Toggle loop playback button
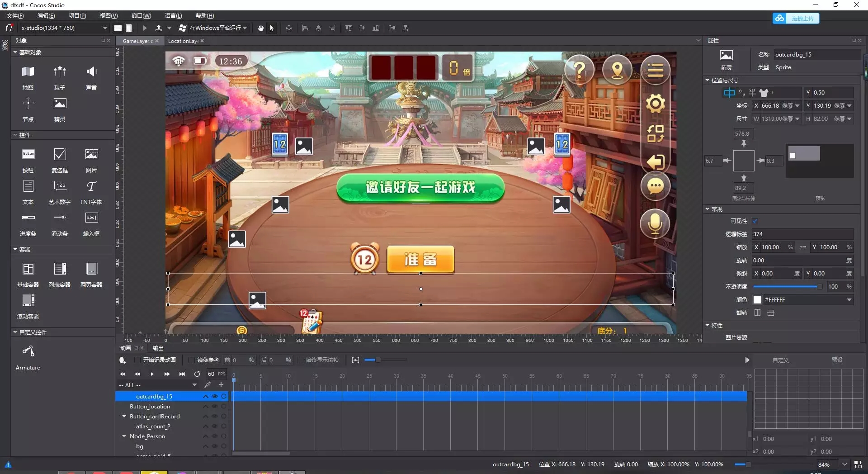This screenshot has width=868, height=474. tap(197, 374)
